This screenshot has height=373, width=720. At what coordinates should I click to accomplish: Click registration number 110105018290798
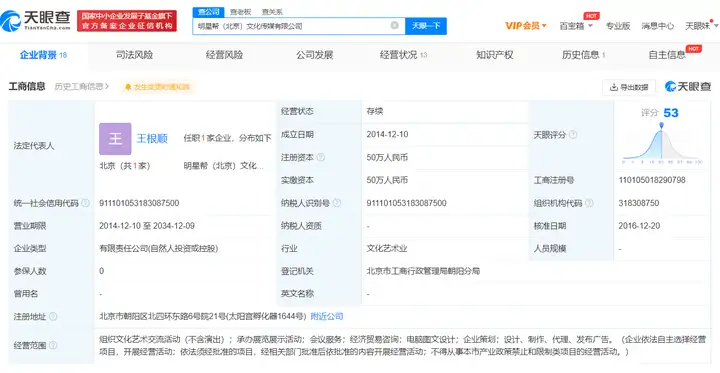point(652,180)
